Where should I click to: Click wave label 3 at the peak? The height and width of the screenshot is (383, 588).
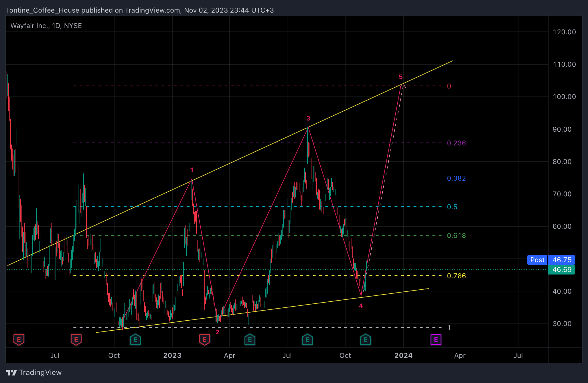pos(308,118)
